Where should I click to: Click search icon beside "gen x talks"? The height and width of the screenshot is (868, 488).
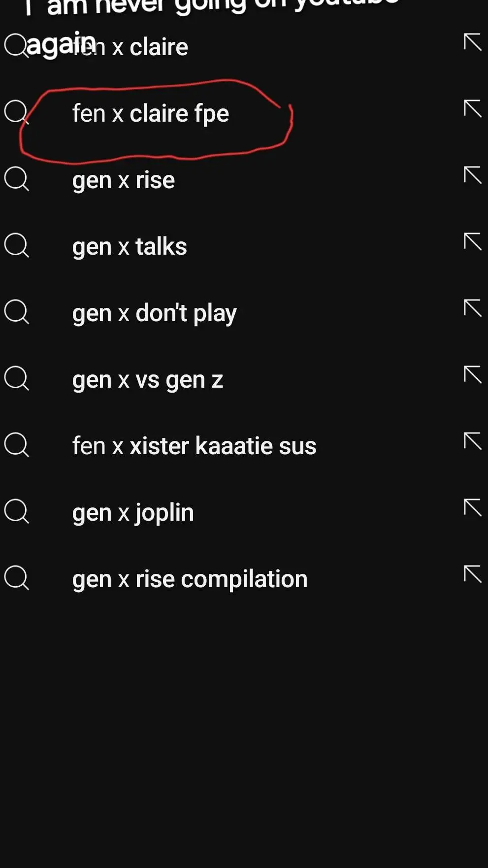[x=17, y=245]
